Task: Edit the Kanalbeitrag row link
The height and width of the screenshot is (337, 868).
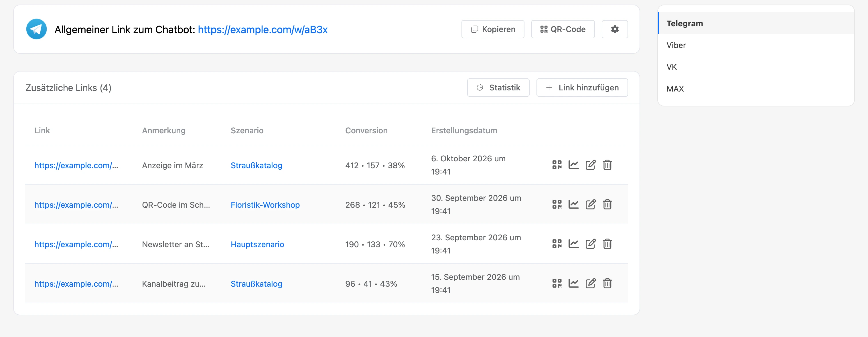Action: [x=590, y=283]
